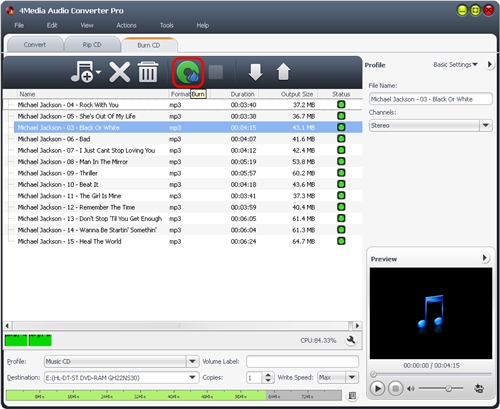Move track down with down arrow
This screenshot has height=409, width=500.
pyautogui.click(x=256, y=72)
